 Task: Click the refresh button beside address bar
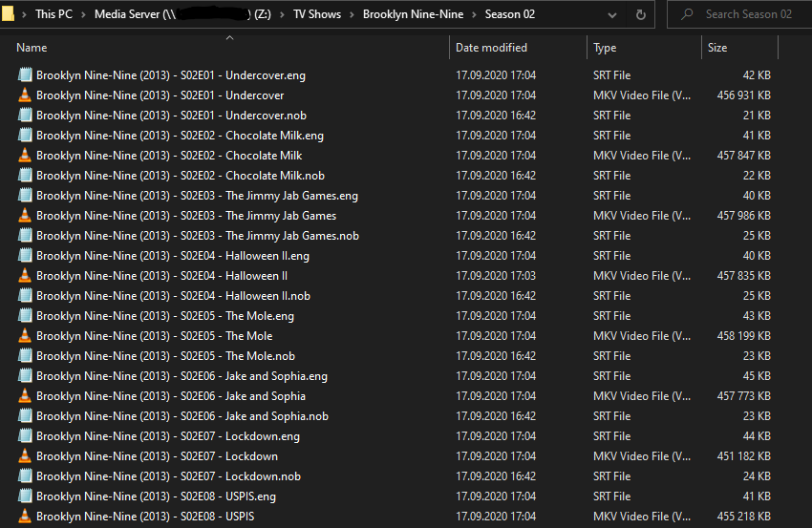tap(641, 14)
